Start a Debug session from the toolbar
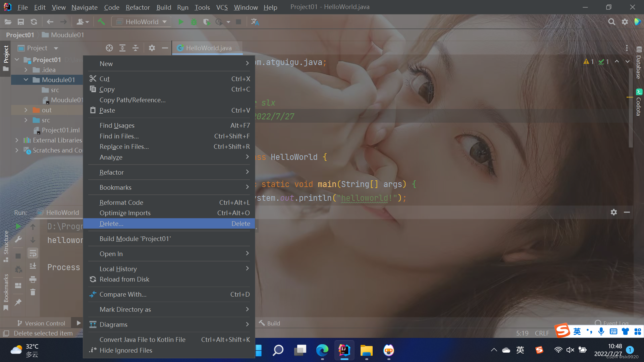 click(194, 21)
